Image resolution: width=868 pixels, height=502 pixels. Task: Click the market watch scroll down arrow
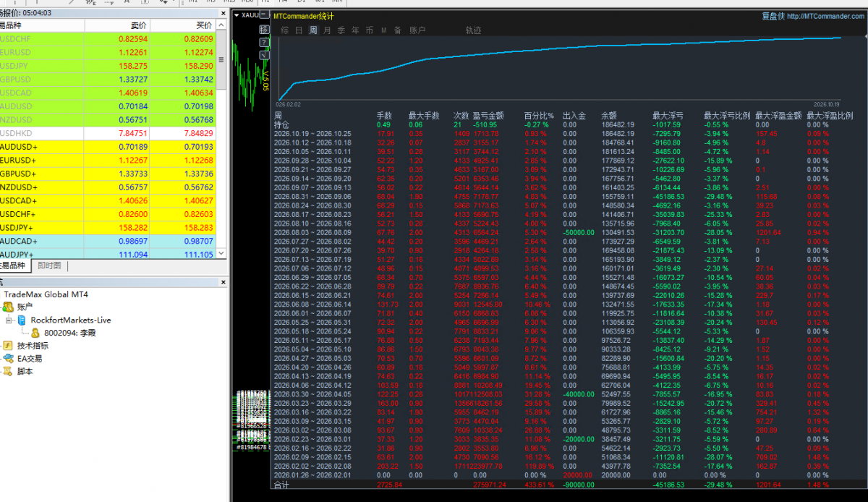coord(222,254)
